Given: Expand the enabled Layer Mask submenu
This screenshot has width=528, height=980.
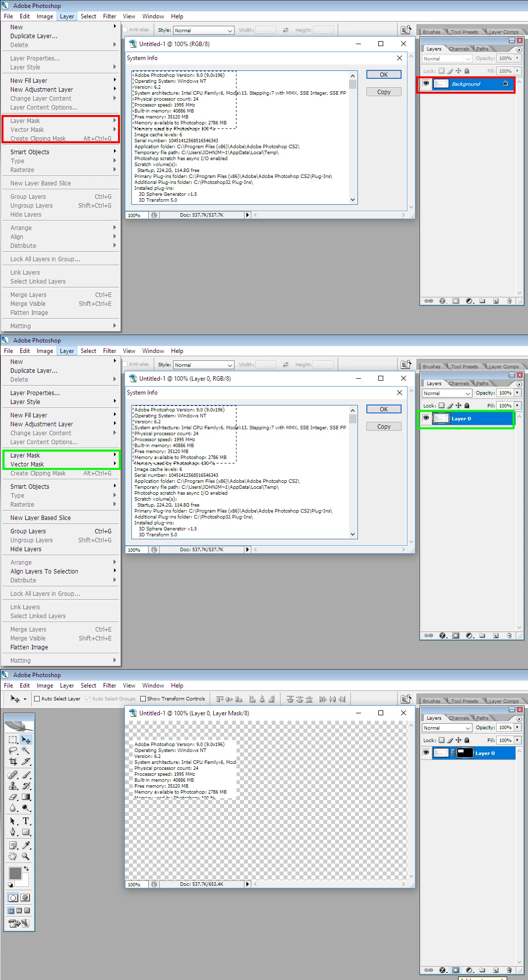Looking at the screenshot, I should pyautogui.click(x=61, y=456).
